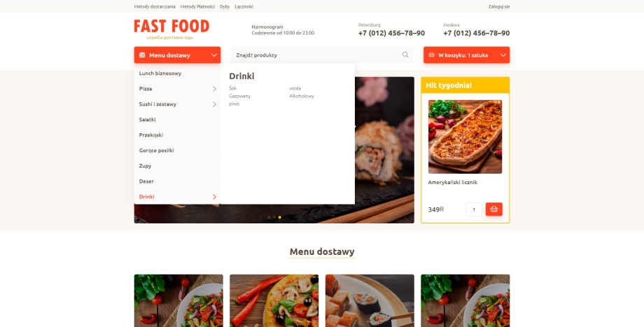Click the Zaloguj się login link
The image size is (644, 327).
coord(499,6)
